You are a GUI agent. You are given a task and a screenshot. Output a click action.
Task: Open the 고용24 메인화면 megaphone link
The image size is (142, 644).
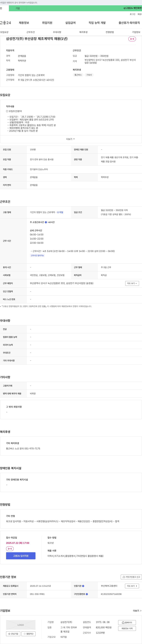pos(133,8)
